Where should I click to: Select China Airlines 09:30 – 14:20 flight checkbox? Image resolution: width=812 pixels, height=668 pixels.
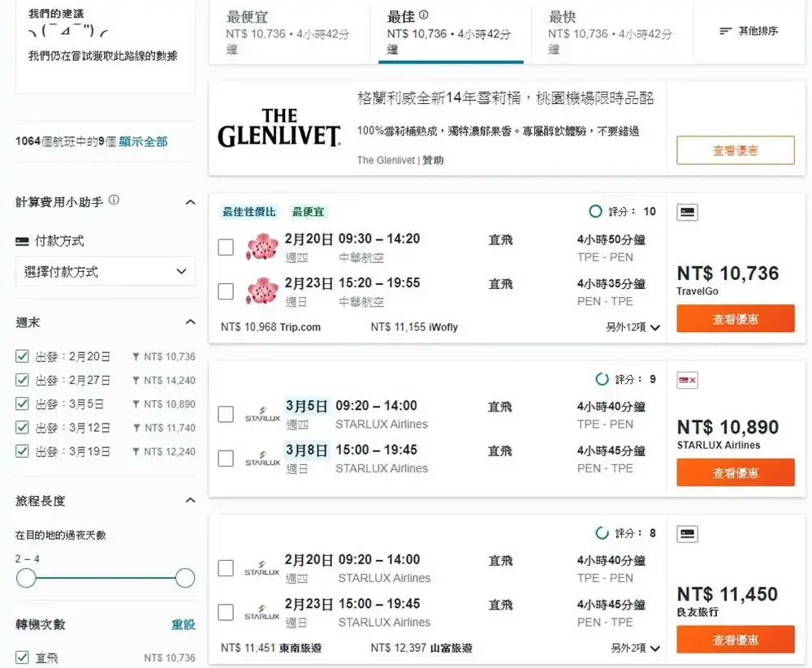[226, 247]
